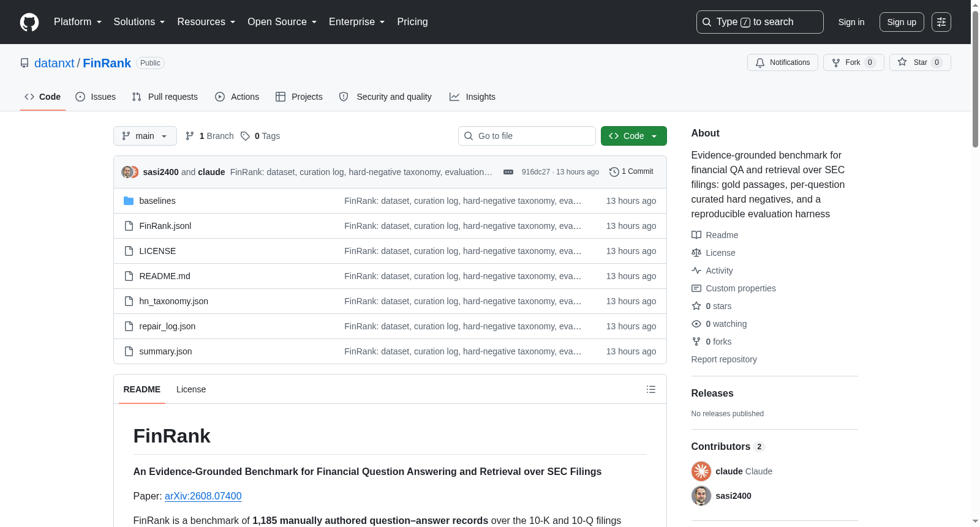This screenshot has height=527, width=980.
Task: Click the file icon beside LICENSE
Action: (x=129, y=251)
